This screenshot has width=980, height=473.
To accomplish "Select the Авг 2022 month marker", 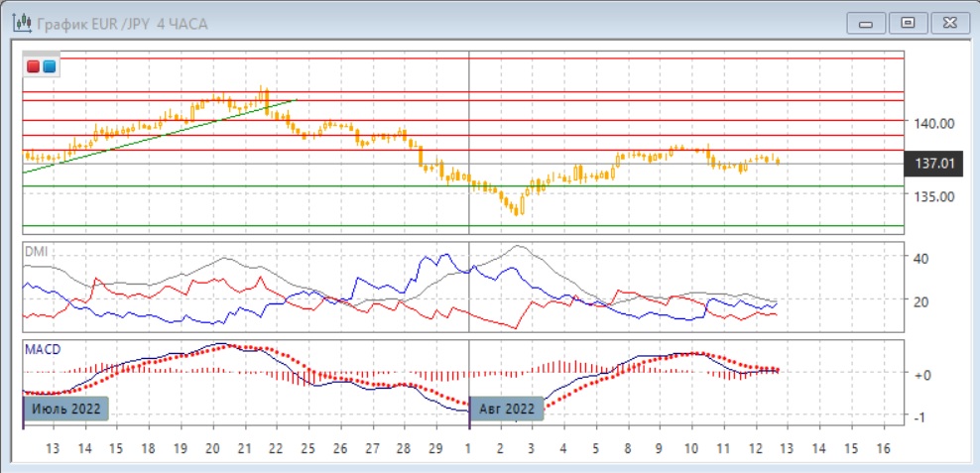I will pyautogui.click(x=506, y=408).
